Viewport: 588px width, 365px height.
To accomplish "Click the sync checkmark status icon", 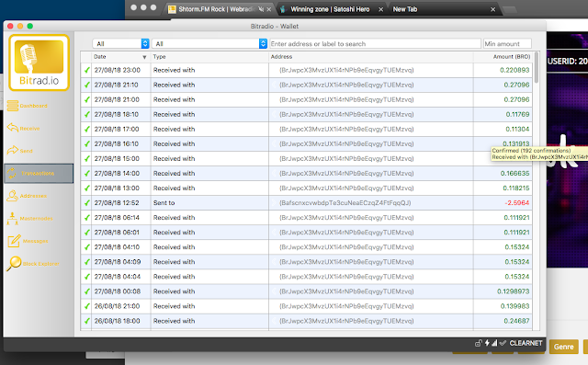I will click(503, 343).
